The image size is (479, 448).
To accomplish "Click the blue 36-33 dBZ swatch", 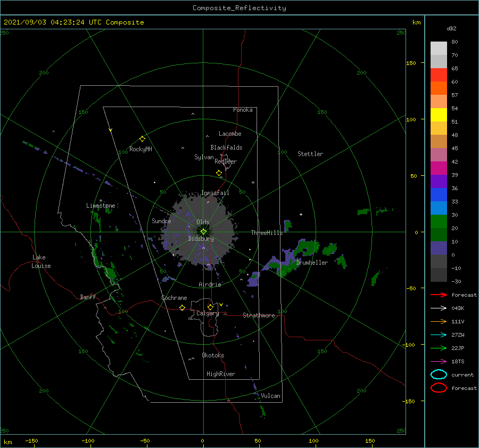I will coord(439,194).
